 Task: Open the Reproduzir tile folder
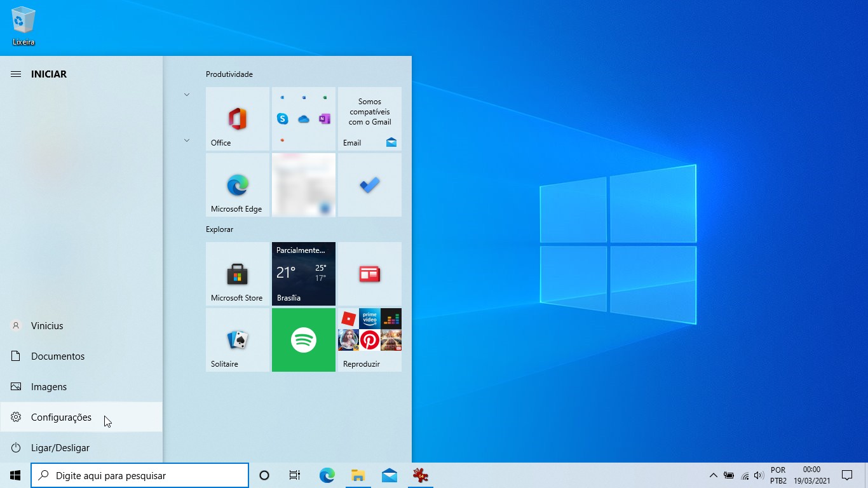click(x=370, y=340)
